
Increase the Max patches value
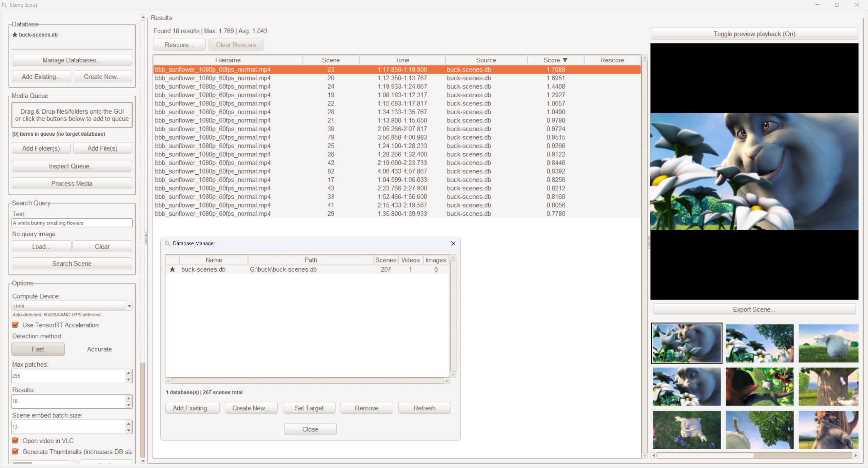[x=129, y=373]
